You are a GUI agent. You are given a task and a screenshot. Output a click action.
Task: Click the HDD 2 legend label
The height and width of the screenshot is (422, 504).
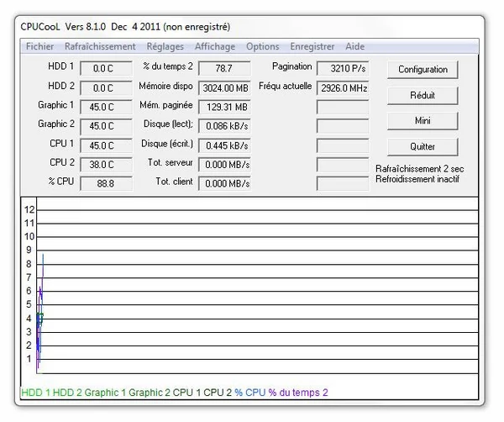[x=67, y=393]
